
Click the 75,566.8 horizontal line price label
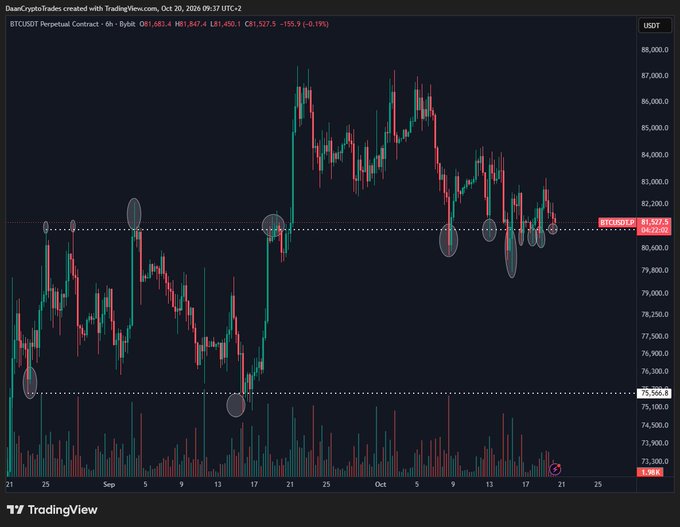pos(654,393)
